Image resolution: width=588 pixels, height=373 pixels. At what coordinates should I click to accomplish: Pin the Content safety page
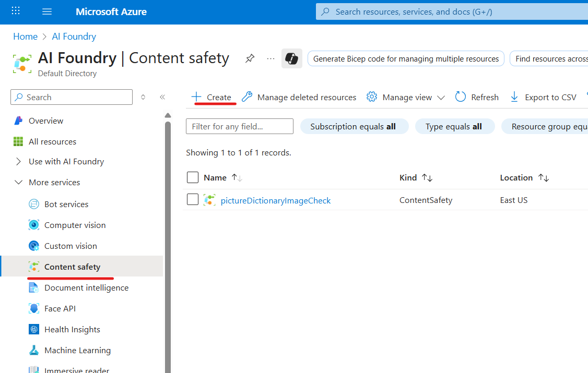[250, 58]
